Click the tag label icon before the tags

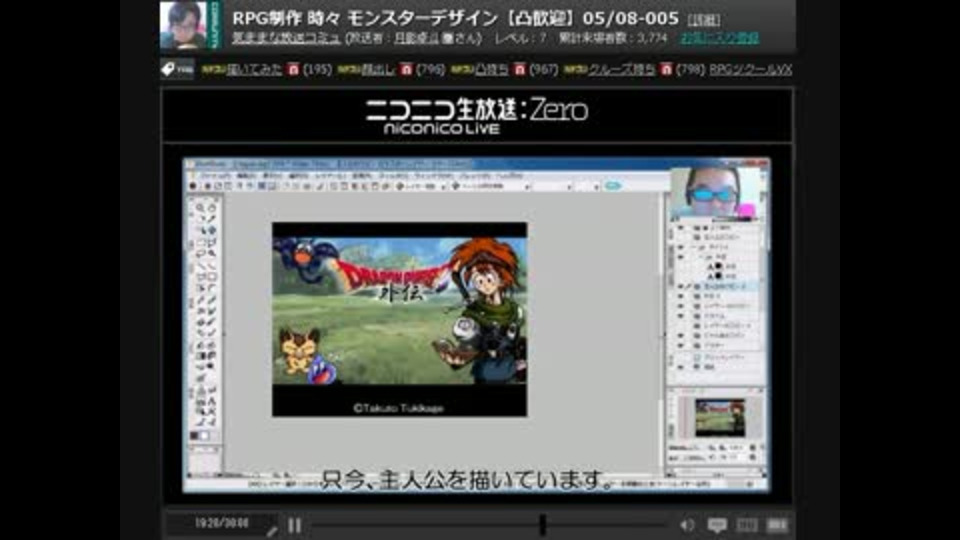177,69
